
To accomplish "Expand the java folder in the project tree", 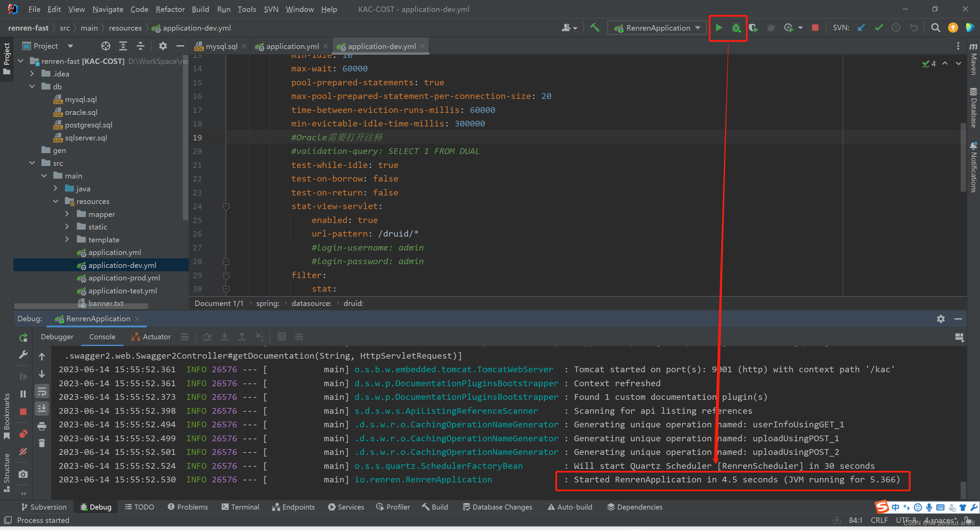I will [x=55, y=189].
